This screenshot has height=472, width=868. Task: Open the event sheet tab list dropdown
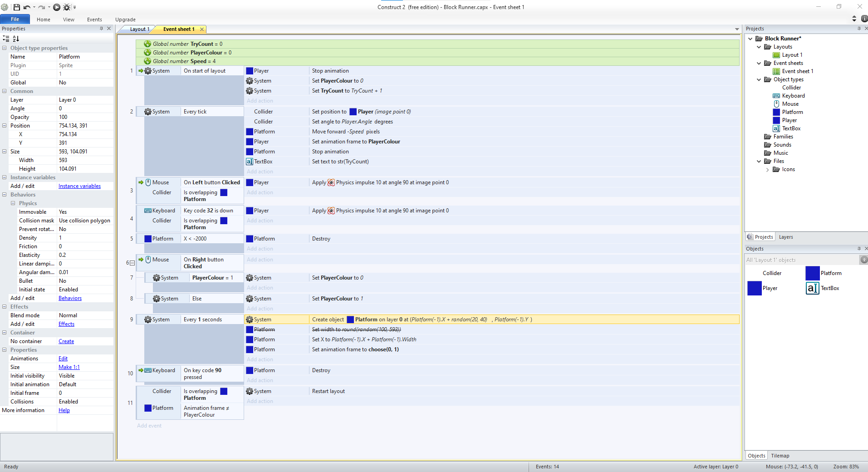(737, 29)
